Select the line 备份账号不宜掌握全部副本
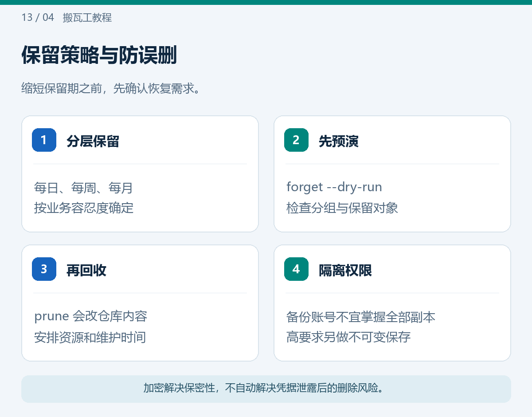The image size is (532, 417). pyautogui.click(x=361, y=317)
